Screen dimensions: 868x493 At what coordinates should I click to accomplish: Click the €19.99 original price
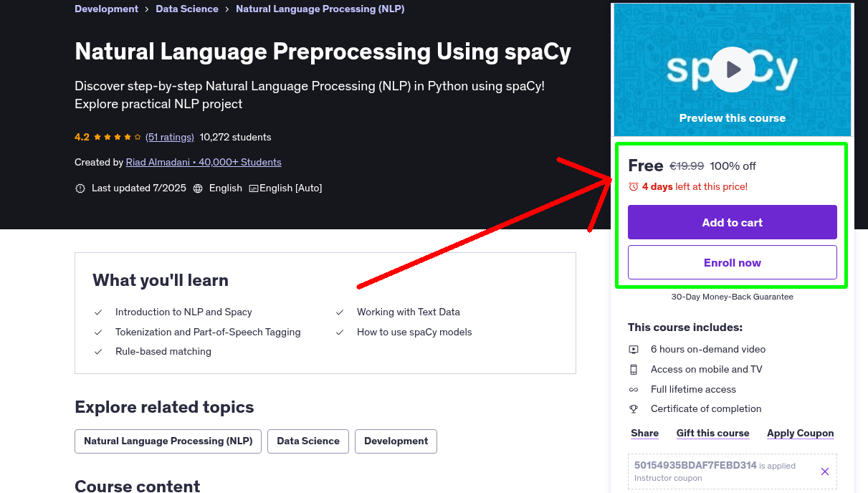pos(687,166)
